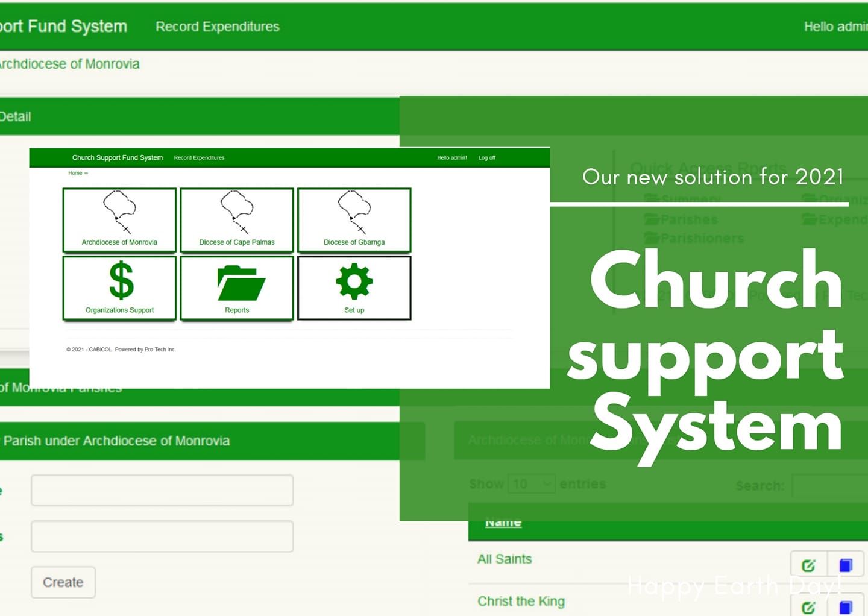Click the second parish input field
This screenshot has width=868, height=616.
(162, 536)
